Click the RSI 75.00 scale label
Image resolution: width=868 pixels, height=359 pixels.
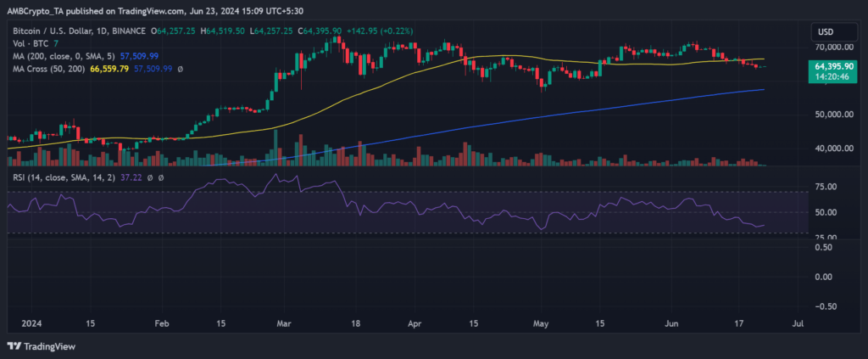coord(825,186)
